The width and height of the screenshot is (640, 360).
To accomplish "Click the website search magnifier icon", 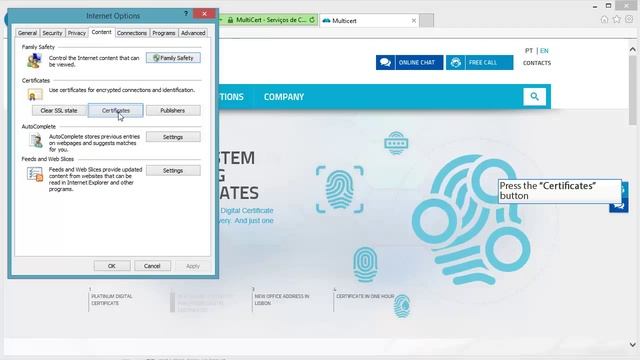I will 535,97.
